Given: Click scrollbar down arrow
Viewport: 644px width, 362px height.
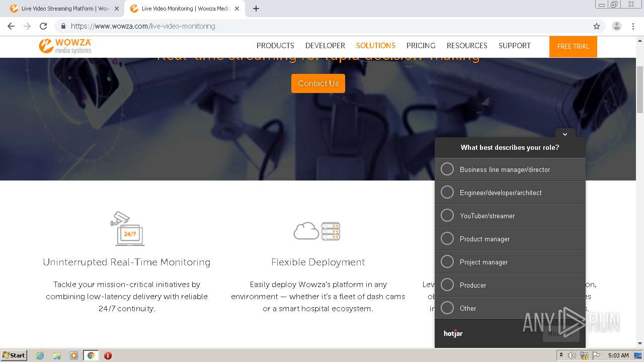Looking at the screenshot, I should (640, 343).
